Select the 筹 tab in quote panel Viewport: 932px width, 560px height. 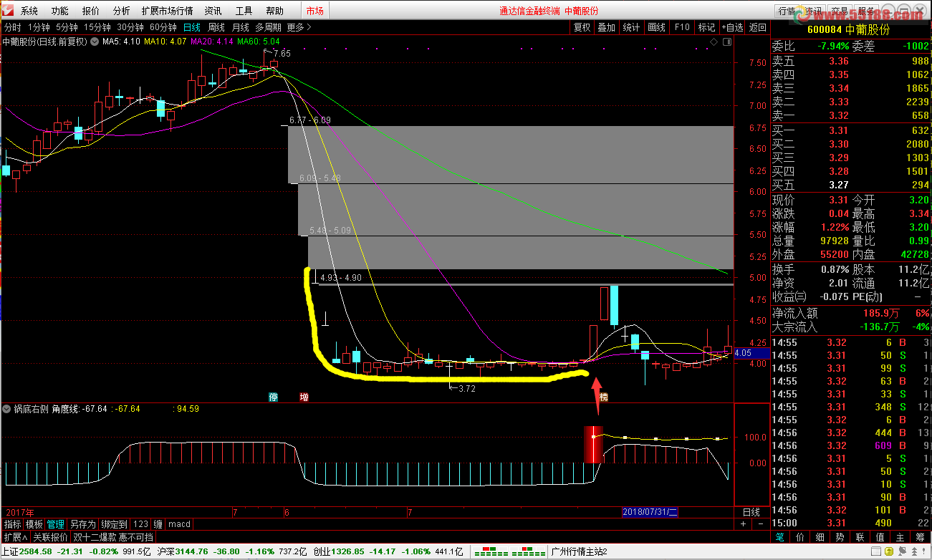[x=921, y=537]
